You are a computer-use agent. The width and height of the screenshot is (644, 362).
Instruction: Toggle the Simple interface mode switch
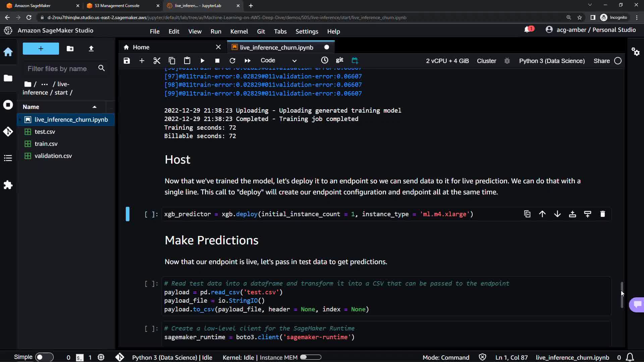(x=44, y=357)
